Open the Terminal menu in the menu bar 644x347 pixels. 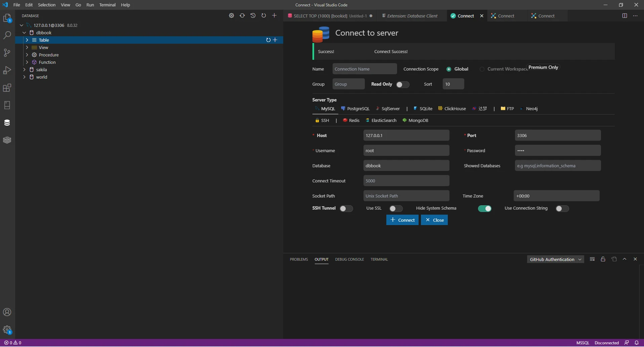point(107,5)
